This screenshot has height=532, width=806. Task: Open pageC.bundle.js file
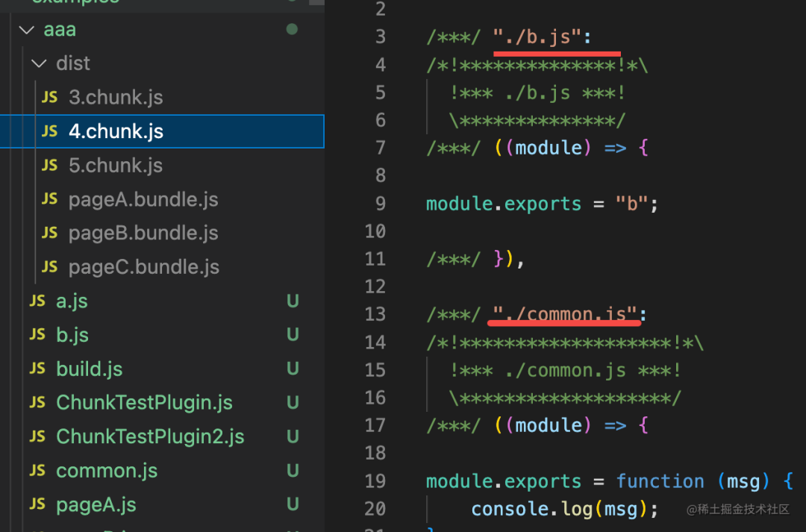[x=144, y=267]
